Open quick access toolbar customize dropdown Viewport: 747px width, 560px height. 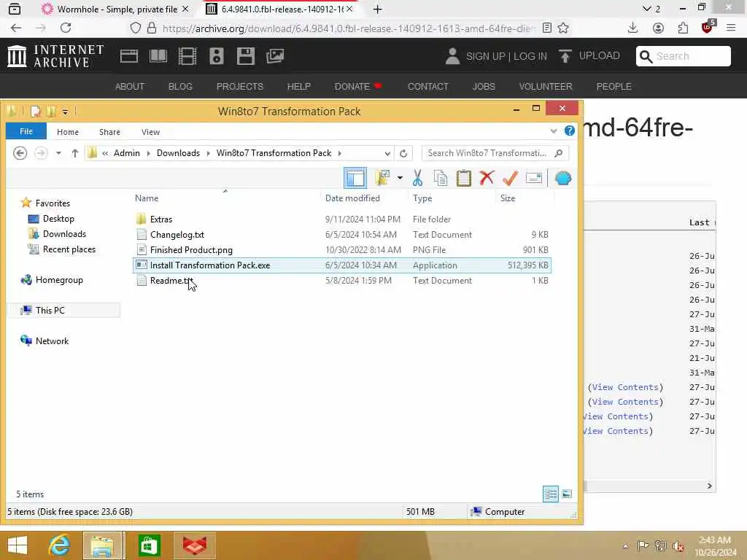pyautogui.click(x=65, y=112)
